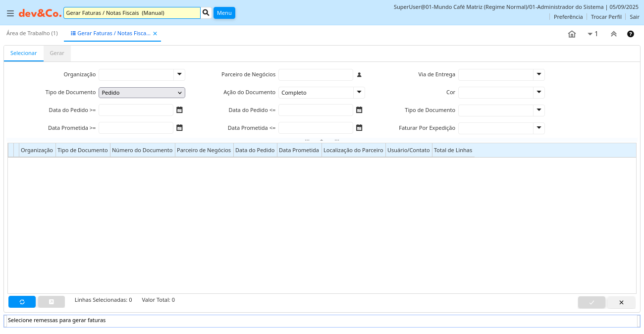Click the magnifier search icon
The width and height of the screenshot is (644, 334).
coord(206,12)
